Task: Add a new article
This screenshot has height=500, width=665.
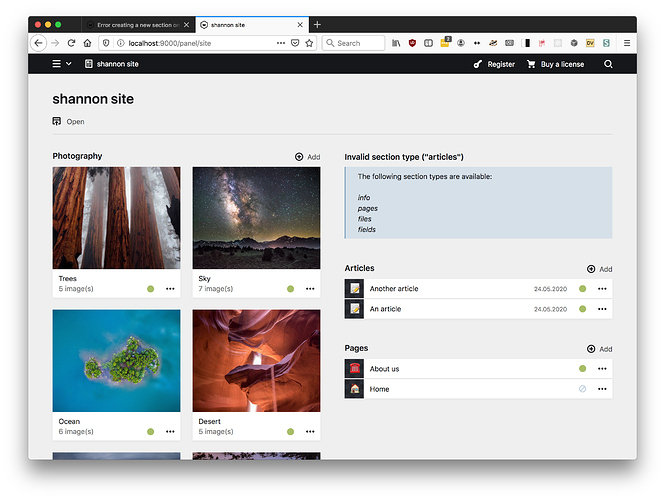Action: [x=599, y=269]
